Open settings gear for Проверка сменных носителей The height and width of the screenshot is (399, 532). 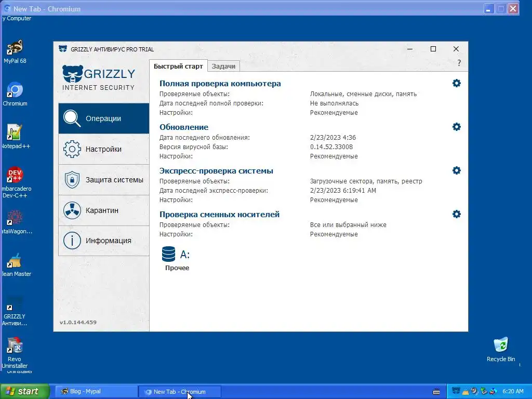[456, 214]
